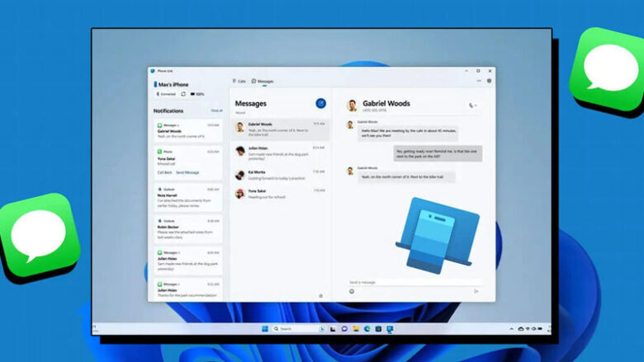Open the call dropdown beside Gabriel Woods
Viewport: 644px width, 362px height.
pyautogui.click(x=473, y=106)
